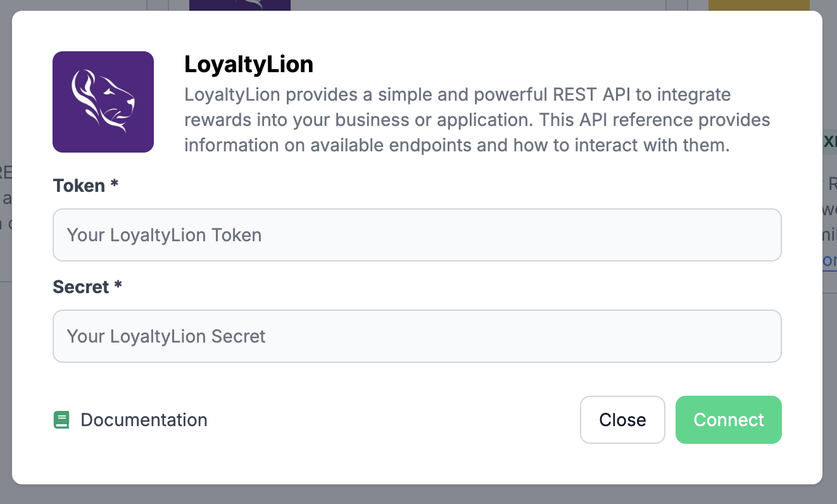
Task: Click the blue underlined link at right edge
Action: pos(830,261)
